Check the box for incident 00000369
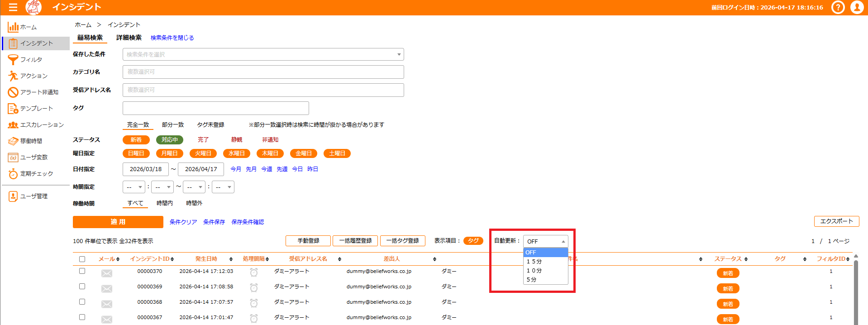868x325 pixels. [x=82, y=287]
